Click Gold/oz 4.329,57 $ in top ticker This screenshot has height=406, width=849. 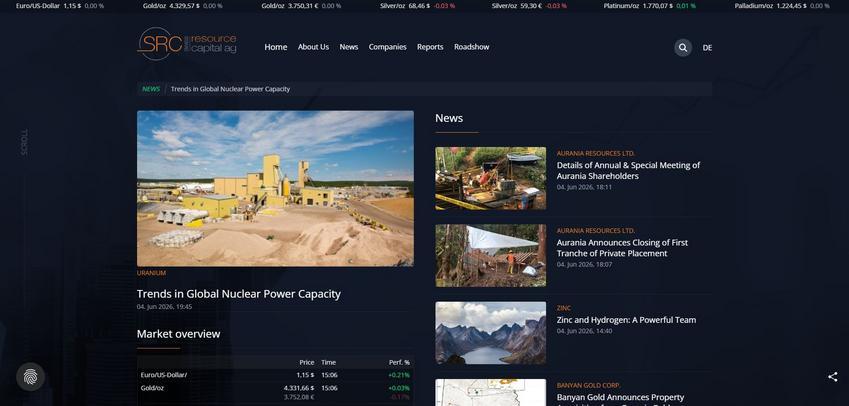click(182, 6)
